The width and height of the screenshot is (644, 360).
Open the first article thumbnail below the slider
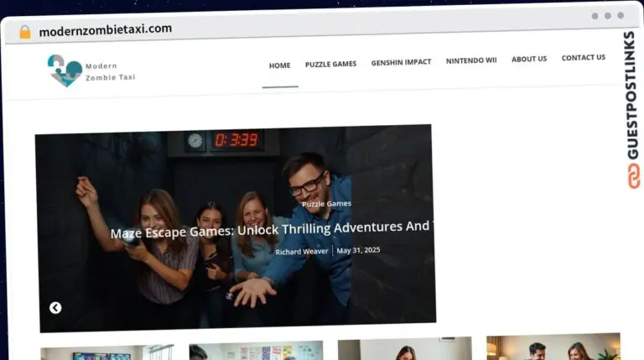tap(106, 352)
